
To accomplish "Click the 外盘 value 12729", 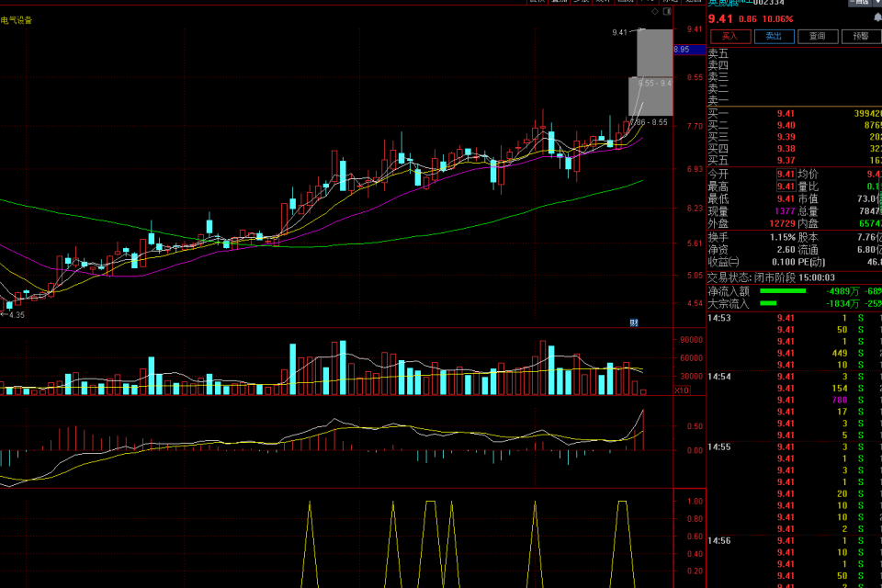I will pyautogui.click(x=782, y=224).
